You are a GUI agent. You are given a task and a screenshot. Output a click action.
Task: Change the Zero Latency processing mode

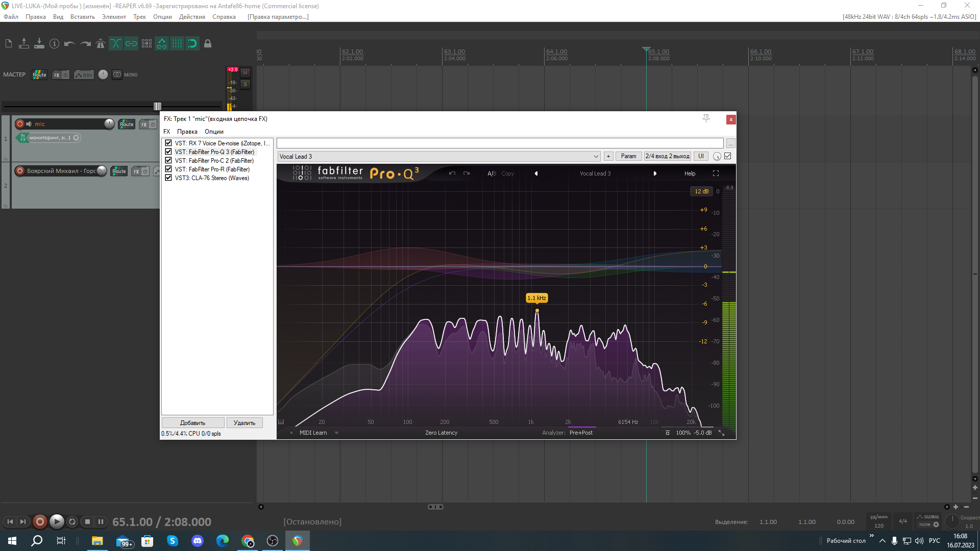click(x=442, y=433)
